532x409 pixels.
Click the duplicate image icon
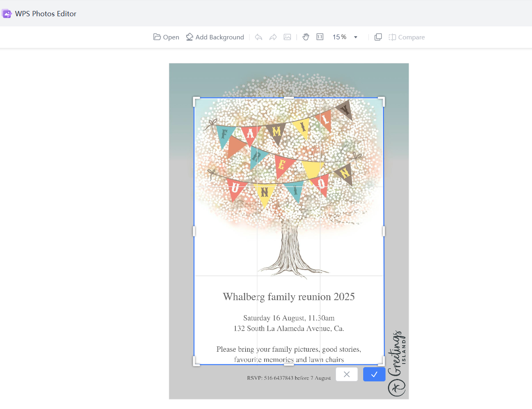pos(378,37)
